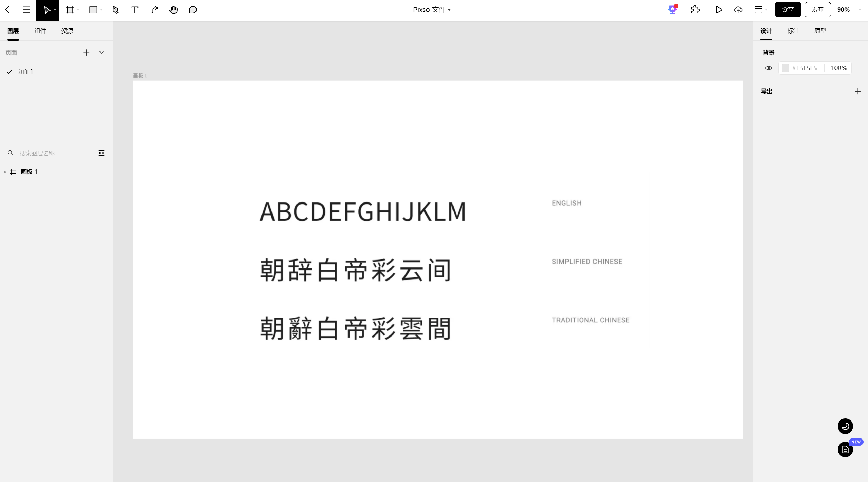Image resolution: width=868 pixels, height=482 pixels.
Task: Select the ABCDEFGHIJKLM text on canvas
Action: tap(363, 212)
